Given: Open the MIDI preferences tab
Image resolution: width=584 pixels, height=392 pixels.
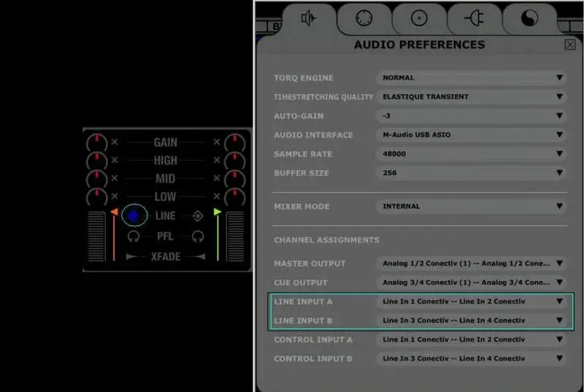Looking at the screenshot, I should click(x=364, y=18).
